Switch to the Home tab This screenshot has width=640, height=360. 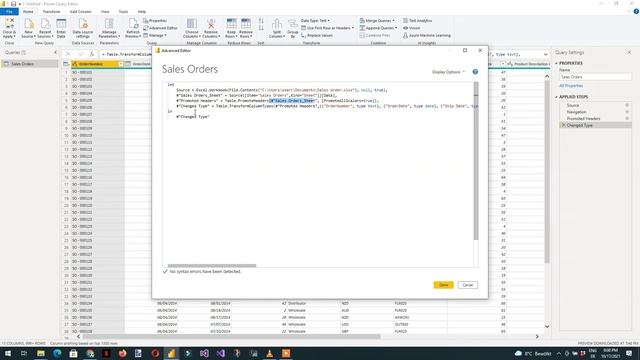click(28, 11)
